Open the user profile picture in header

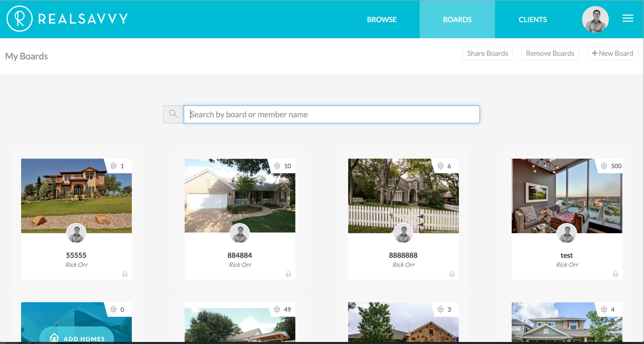[595, 19]
